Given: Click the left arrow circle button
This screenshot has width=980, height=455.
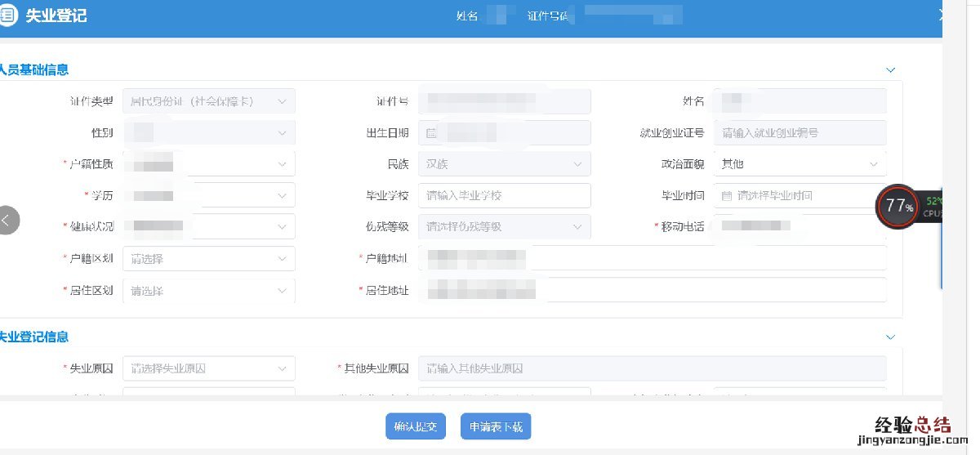Looking at the screenshot, I should 7,220.
